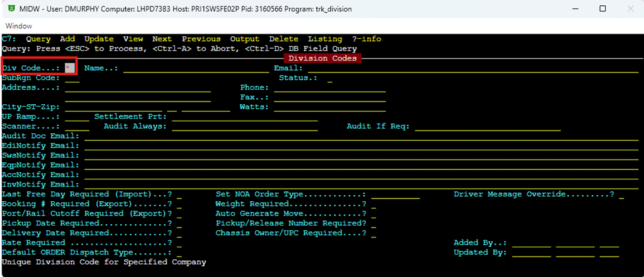
Task: Maximize the MIDW window
Action: tap(602, 9)
